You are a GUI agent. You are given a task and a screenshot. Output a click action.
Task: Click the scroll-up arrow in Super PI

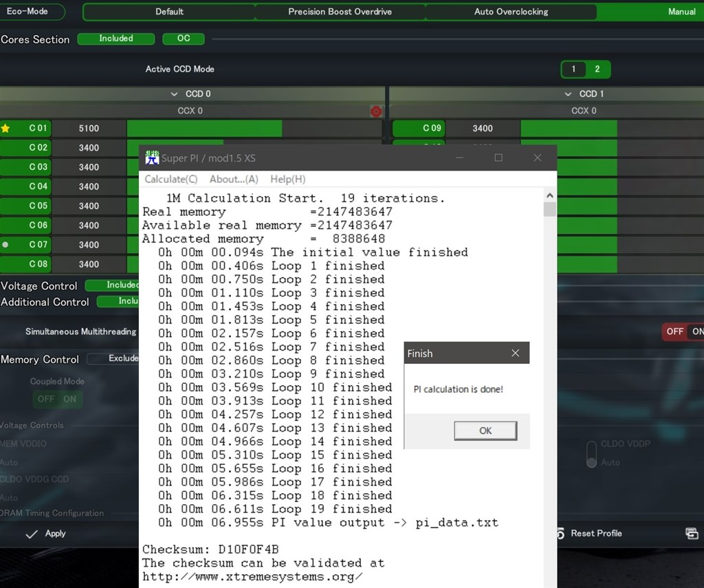(549, 195)
